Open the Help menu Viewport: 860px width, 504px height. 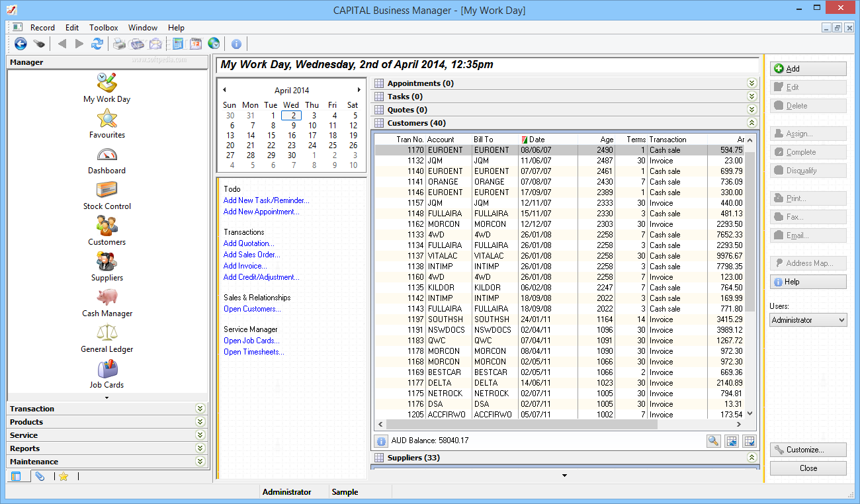tap(176, 28)
